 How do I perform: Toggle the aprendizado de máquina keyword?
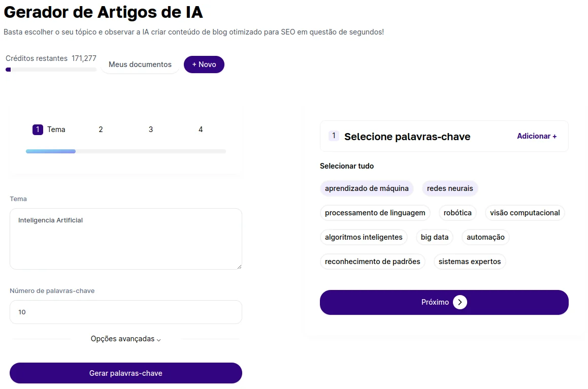367,188
